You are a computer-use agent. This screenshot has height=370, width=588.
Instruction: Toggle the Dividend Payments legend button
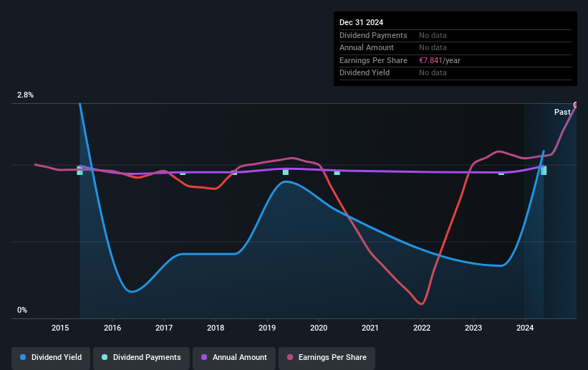coord(142,357)
